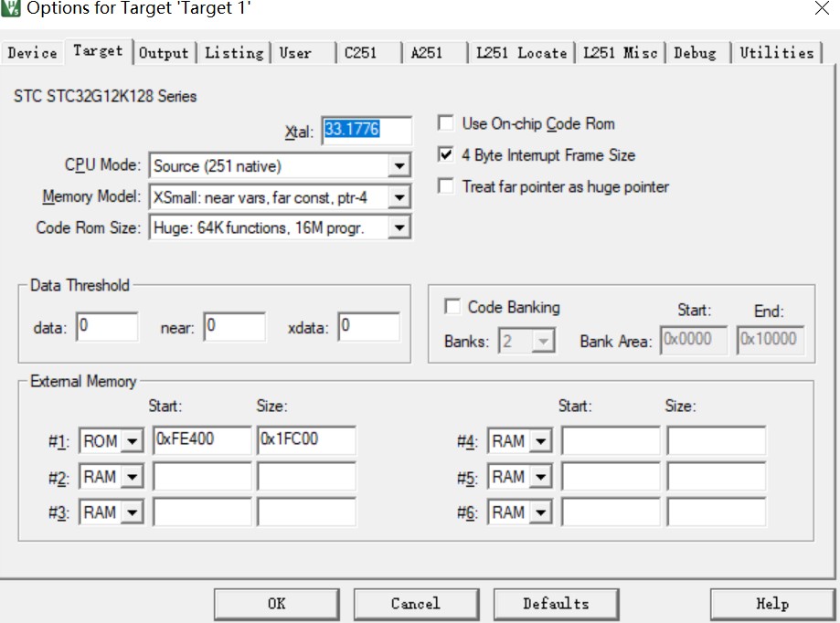Click the Help button
This screenshot has width=840, height=623.
pyautogui.click(x=772, y=604)
